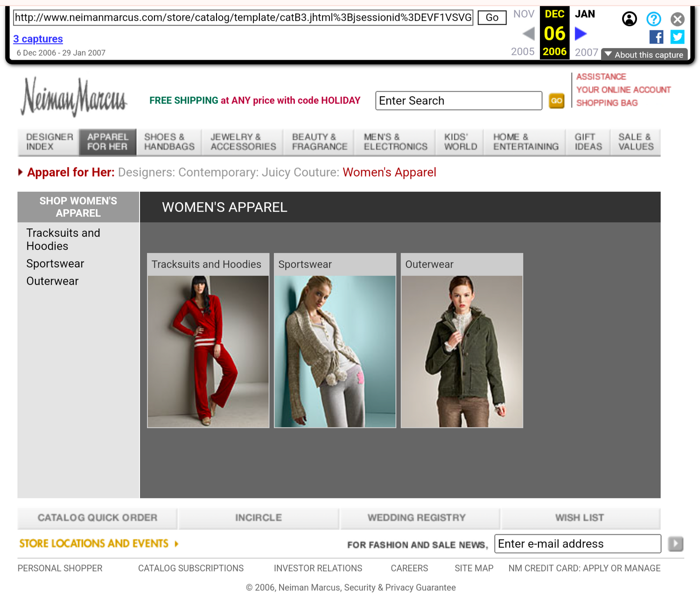This screenshot has height=609, width=700.
Task: Open Security & Privacy Guarantee link
Action: pyautogui.click(x=400, y=588)
